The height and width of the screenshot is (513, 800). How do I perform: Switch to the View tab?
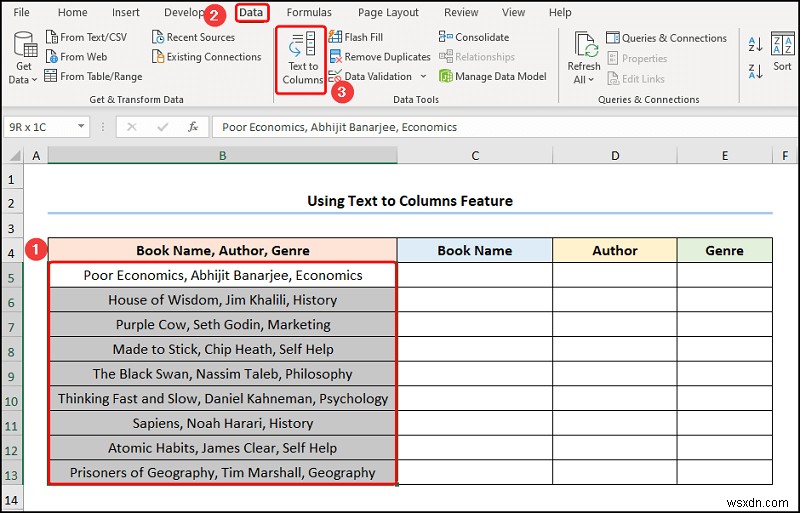tap(513, 12)
